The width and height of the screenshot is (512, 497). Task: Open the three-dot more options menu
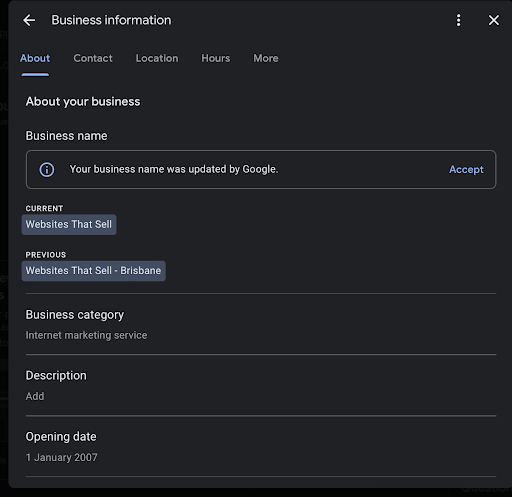(459, 20)
